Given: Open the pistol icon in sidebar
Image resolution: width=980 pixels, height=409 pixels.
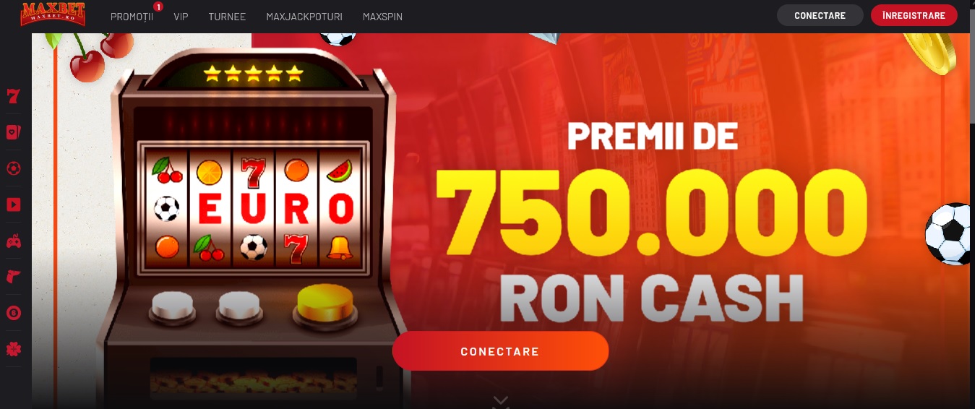Looking at the screenshot, I should pos(13,277).
